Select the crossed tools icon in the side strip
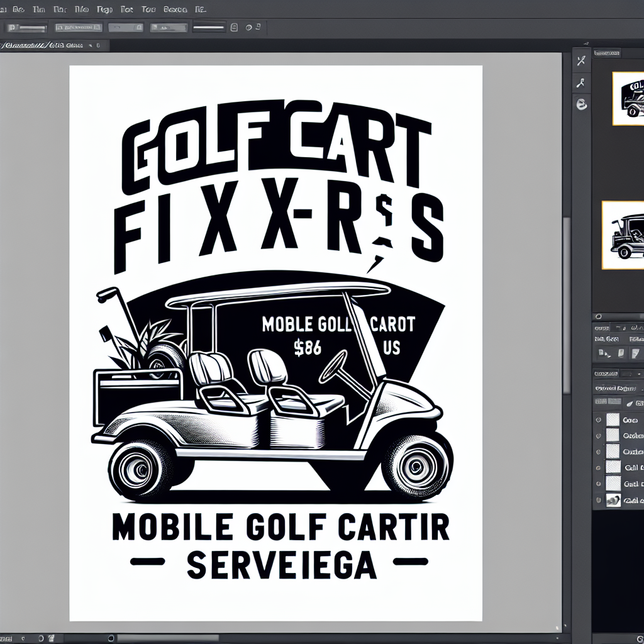Screen dimensions: 644x644 click(580, 61)
